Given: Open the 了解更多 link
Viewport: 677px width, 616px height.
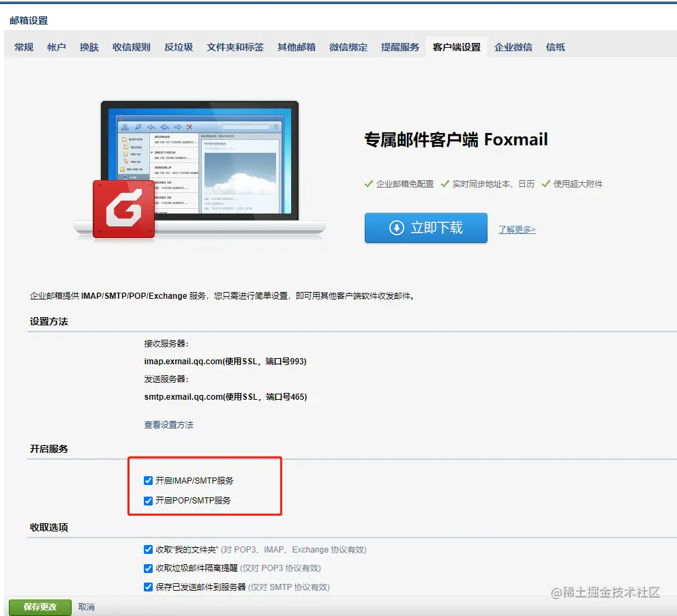Looking at the screenshot, I should (x=517, y=229).
